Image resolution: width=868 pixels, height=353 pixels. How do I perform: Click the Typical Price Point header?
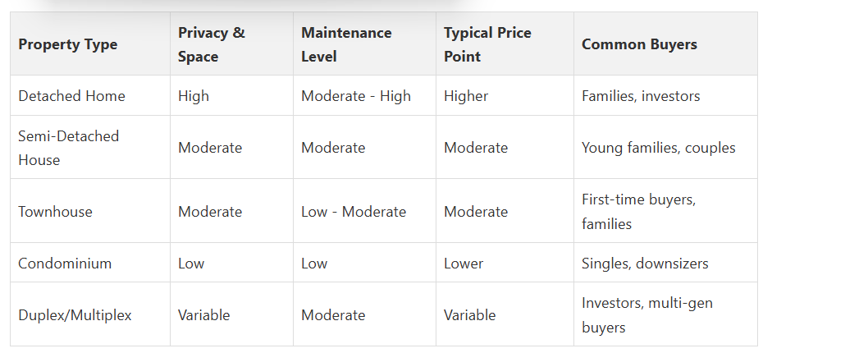click(x=487, y=44)
